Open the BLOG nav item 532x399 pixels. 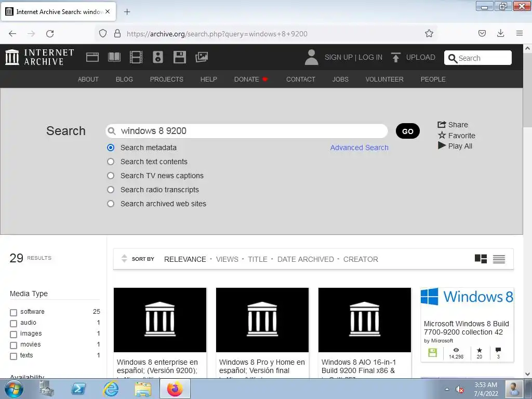click(124, 79)
